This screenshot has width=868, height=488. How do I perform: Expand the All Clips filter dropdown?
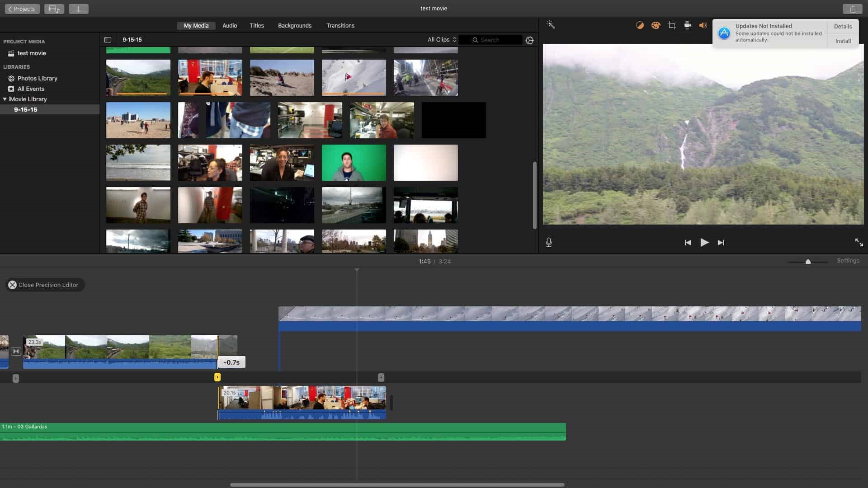coord(441,40)
